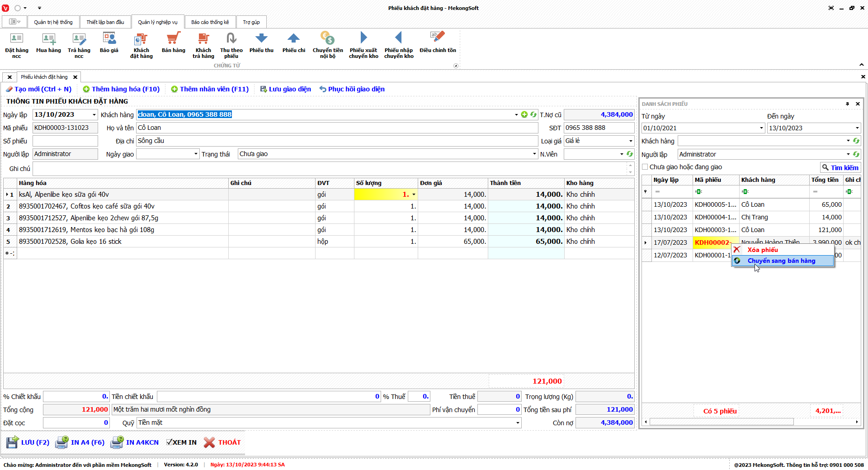This screenshot has width=868, height=470.
Task: Enable Chưa giao hoặc đang giao checkbox
Action: point(645,167)
